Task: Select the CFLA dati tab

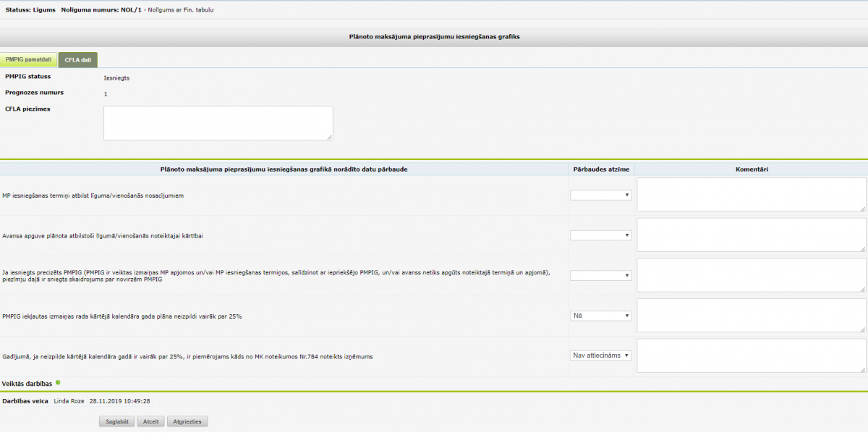Action: pyautogui.click(x=77, y=59)
